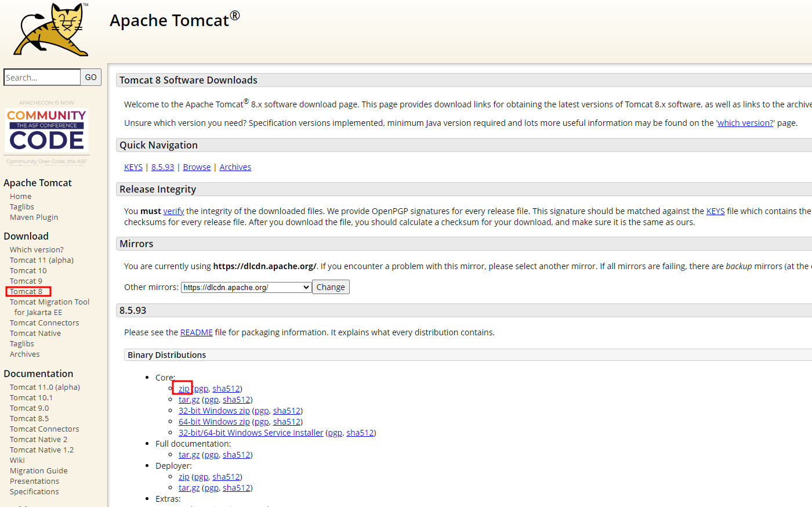Download the 32-bit/64-bit Windows Service Installer

click(251, 433)
